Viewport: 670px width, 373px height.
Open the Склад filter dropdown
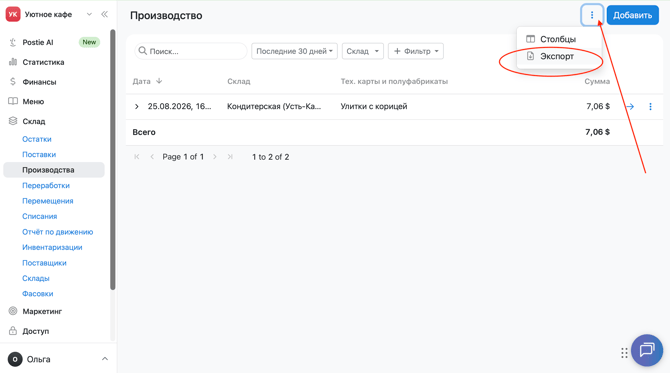(x=362, y=51)
